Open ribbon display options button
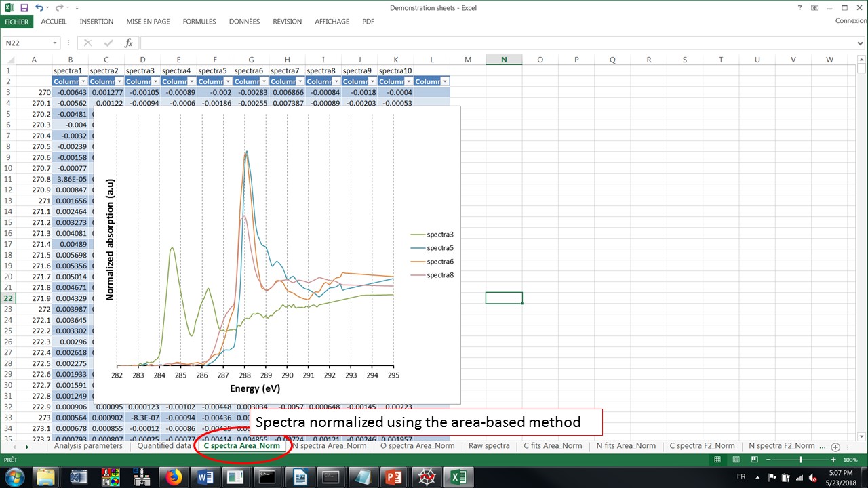 click(814, 7)
